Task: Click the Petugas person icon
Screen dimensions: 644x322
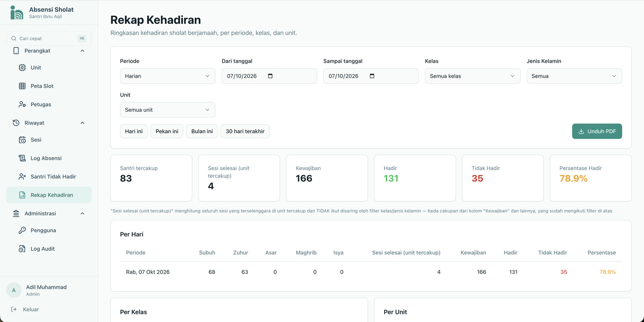Action: pyautogui.click(x=22, y=104)
